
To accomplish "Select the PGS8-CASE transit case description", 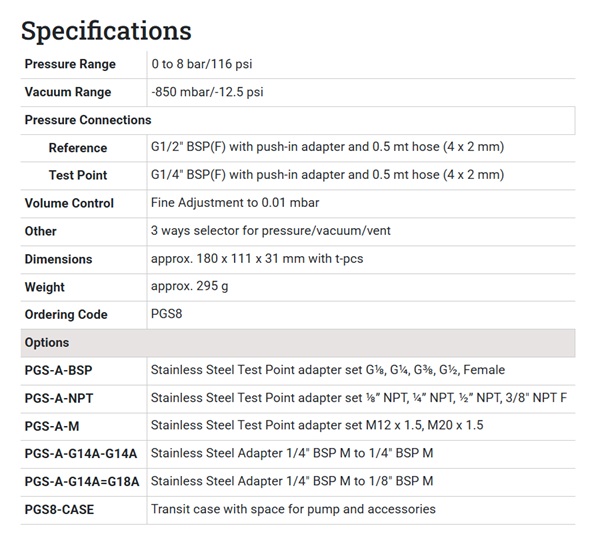I will click(293, 509).
